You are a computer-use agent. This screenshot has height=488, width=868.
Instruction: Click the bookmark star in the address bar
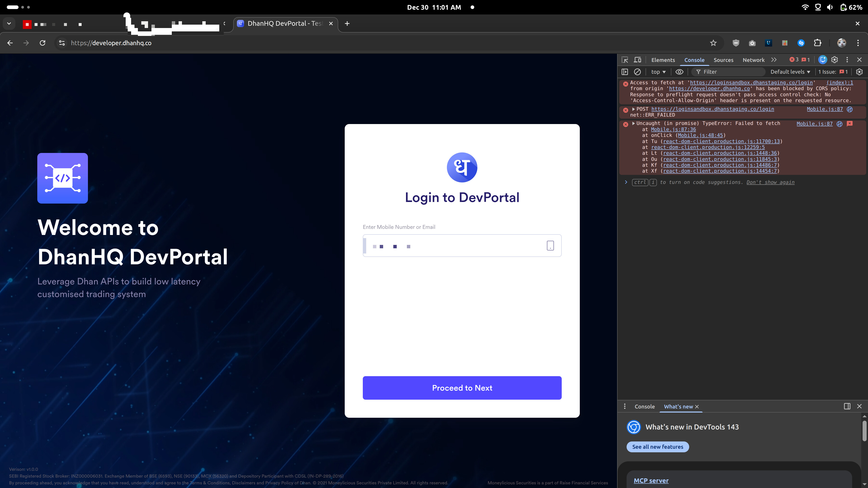pyautogui.click(x=713, y=43)
